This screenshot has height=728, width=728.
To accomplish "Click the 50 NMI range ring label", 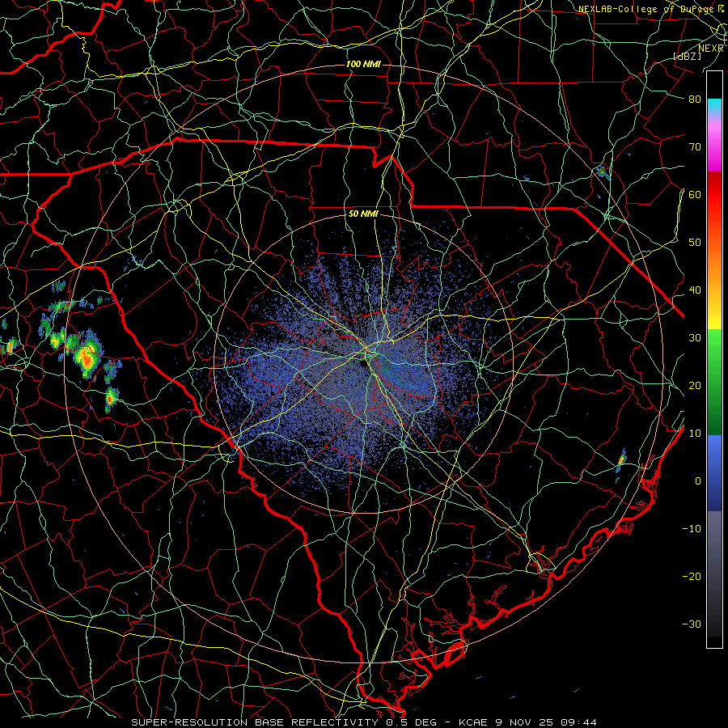I will tap(363, 214).
